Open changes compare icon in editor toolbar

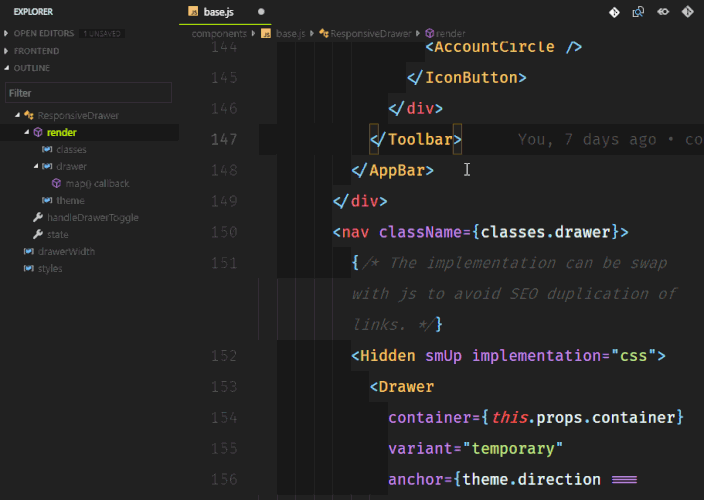[x=638, y=12]
